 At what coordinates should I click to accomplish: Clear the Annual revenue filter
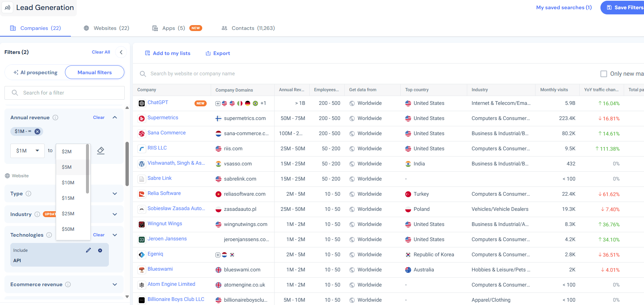[x=99, y=117]
